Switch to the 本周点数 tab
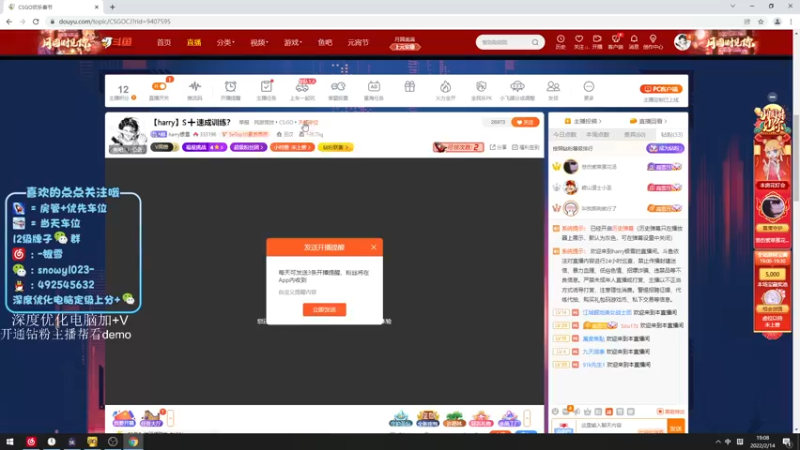800x450 pixels. point(597,135)
